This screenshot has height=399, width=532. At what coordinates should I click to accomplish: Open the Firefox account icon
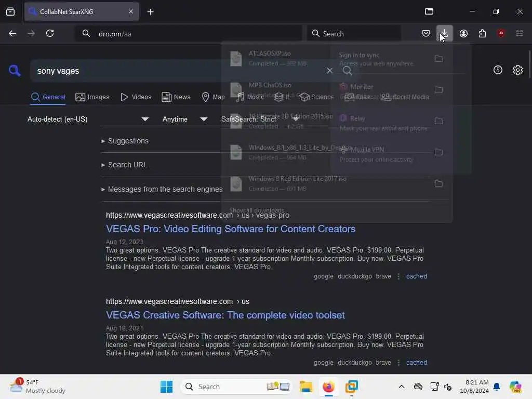tap(463, 33)
